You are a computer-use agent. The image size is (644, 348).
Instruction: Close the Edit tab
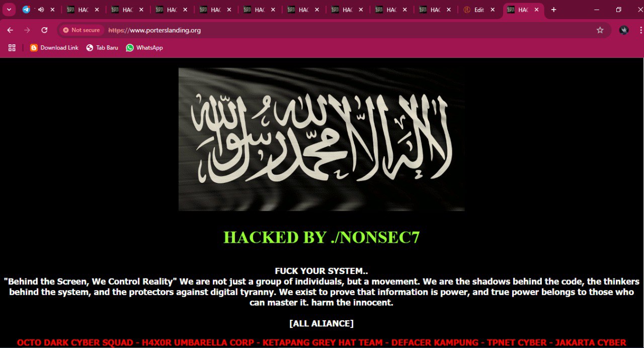click(493, 10)
